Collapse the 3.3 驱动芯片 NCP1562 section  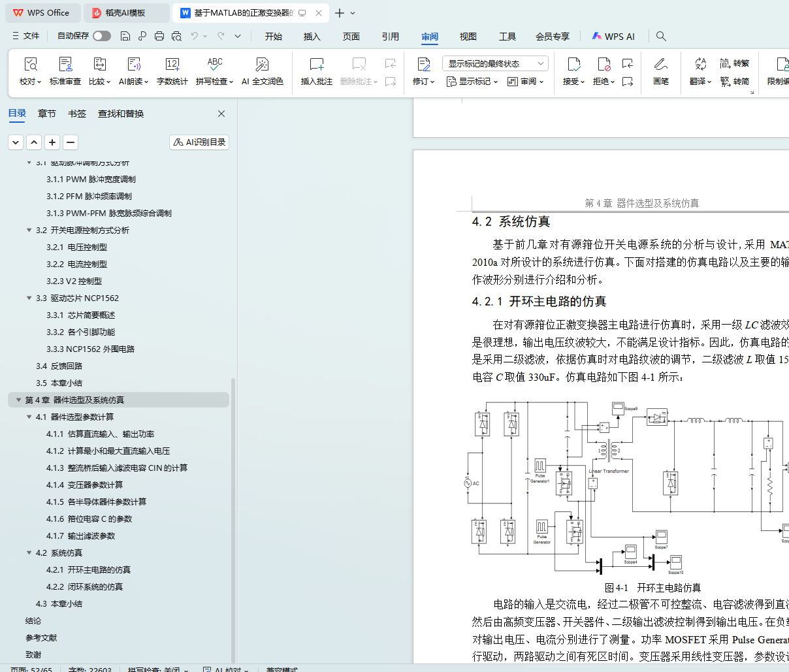29,298
